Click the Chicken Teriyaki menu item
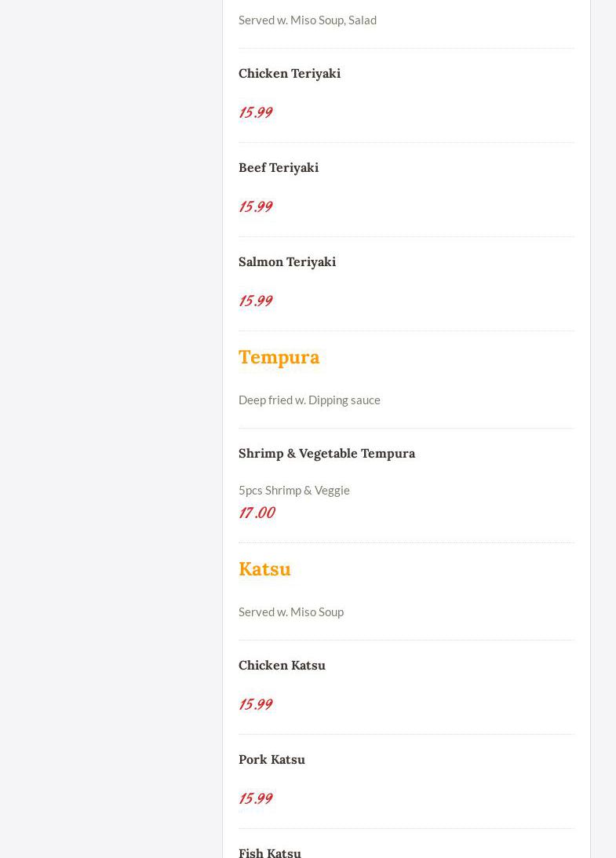This screenshot has height=858, width=616. pyautogui.click(x=289, y=73)
